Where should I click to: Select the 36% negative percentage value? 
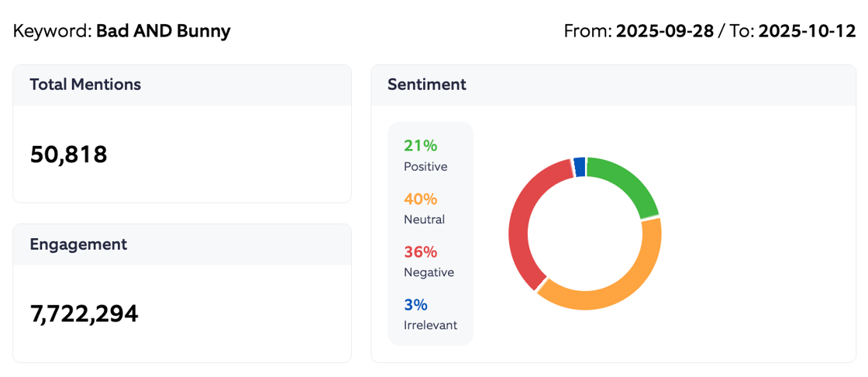[x=421, y=251]
